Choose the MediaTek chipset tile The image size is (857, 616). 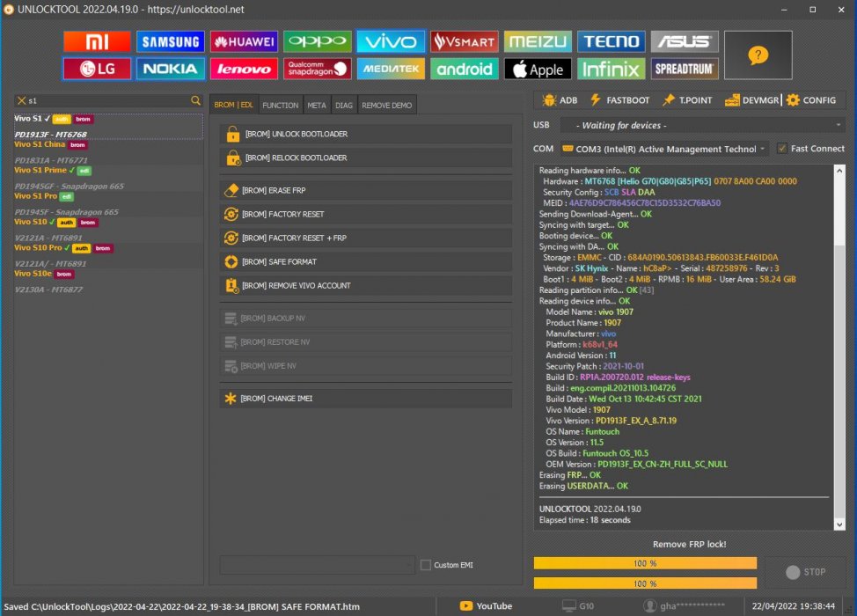click(391, 69)
